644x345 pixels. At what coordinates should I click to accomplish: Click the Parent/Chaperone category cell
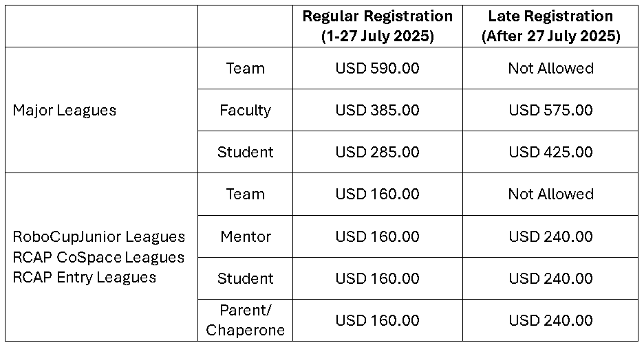click(245, 320)
